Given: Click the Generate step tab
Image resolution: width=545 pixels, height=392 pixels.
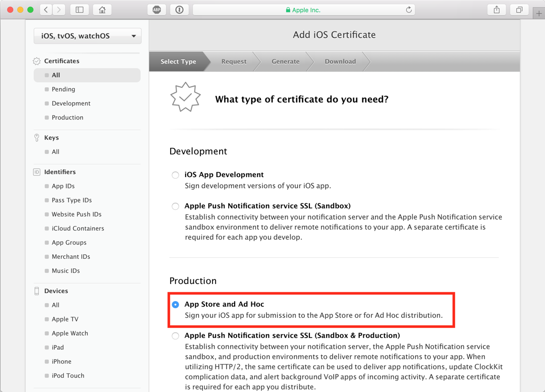Looking at the screenshot, I should click(x=286, y=62).
